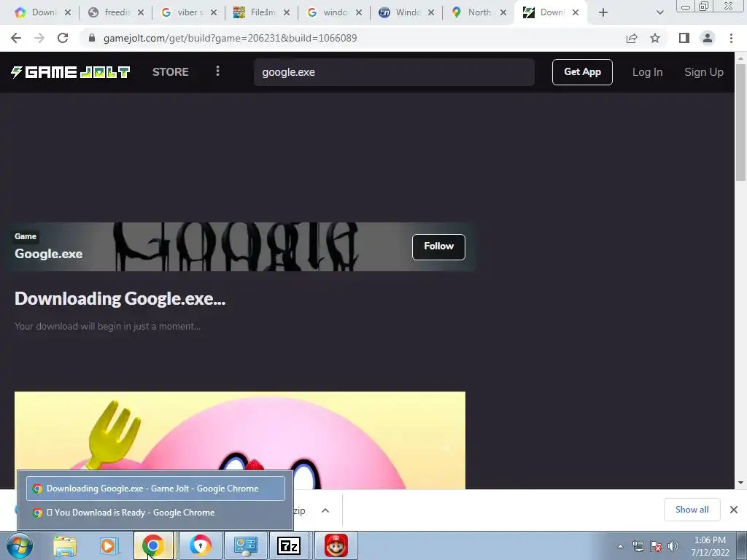Click the volume speaker tray icon
The width and height of the screenshot is (747, 560).
[x=673, y=546]
